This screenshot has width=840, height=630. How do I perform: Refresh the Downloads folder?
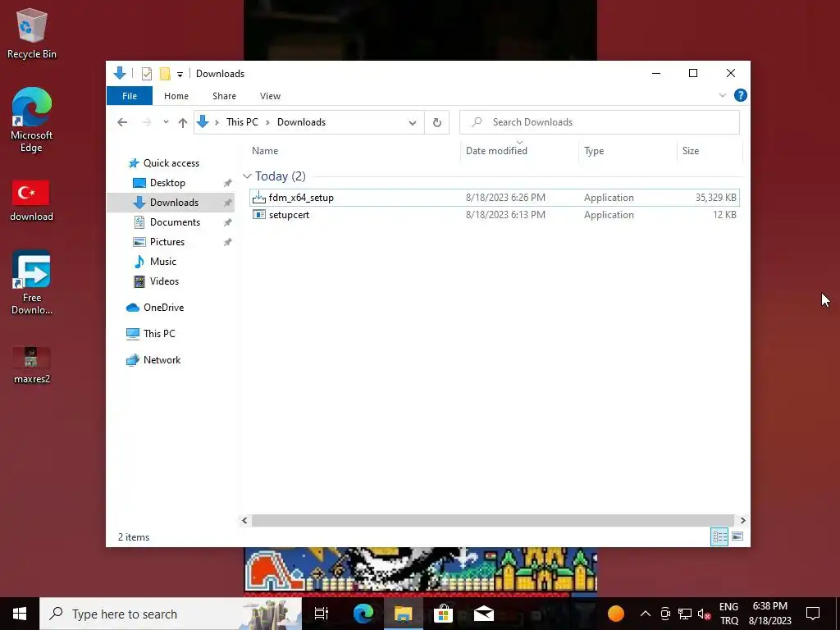pyautogui.click(x=437, y=122)
